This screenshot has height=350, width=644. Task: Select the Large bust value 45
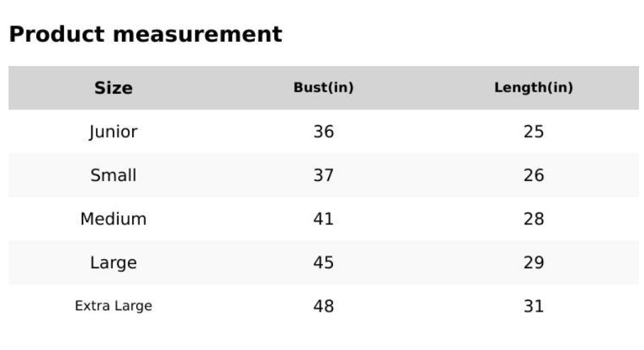point(324,263)
